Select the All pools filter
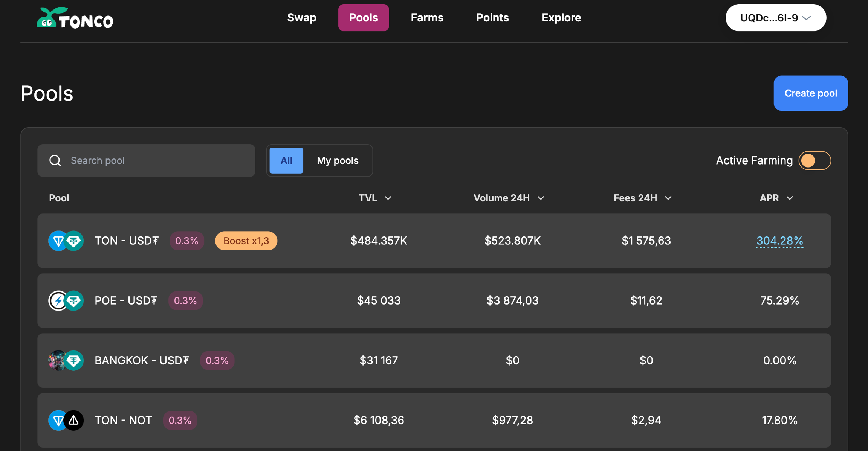 (286, 160)
